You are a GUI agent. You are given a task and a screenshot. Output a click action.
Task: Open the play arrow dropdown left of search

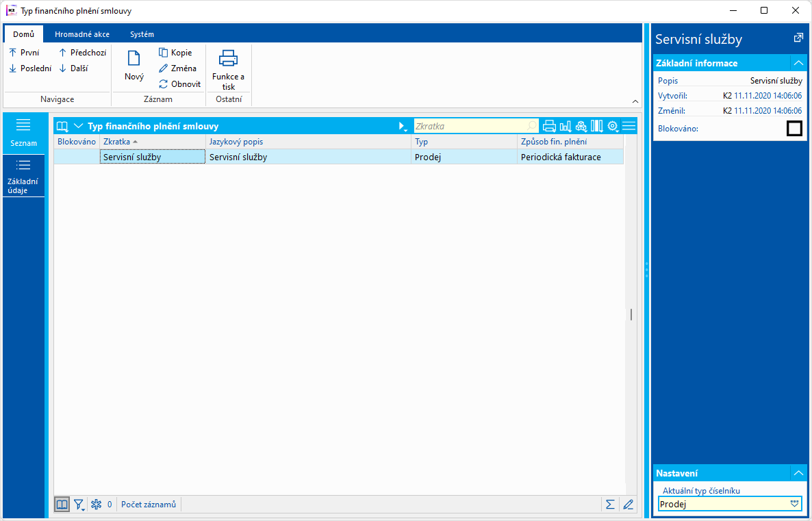tap(403, 126)
